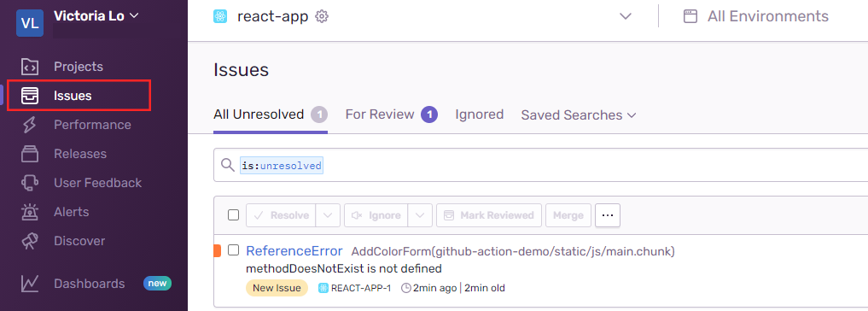Image resolution: width=868 pixels, height=311 pixels.
Task: Click the 2min old timestamp
Action: pyautogui.click(x=485, y=288)
